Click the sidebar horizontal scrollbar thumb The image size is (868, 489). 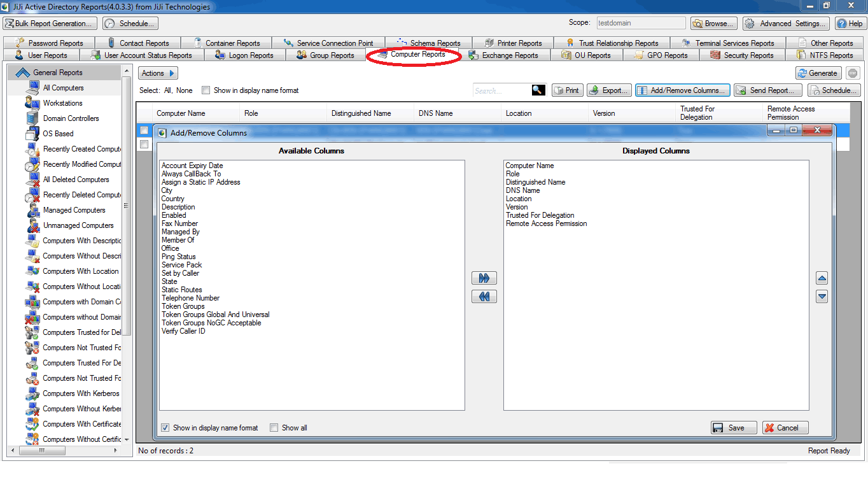[43, 450]
